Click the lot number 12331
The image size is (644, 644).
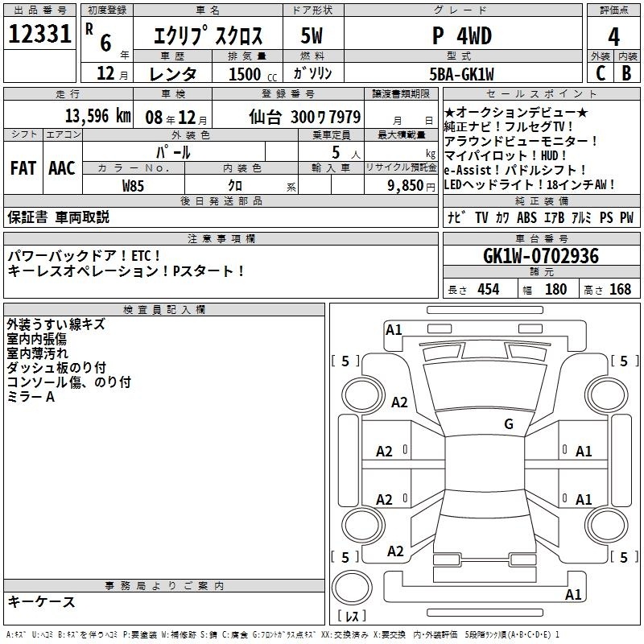pyautogui.click(x=40, y=35)
